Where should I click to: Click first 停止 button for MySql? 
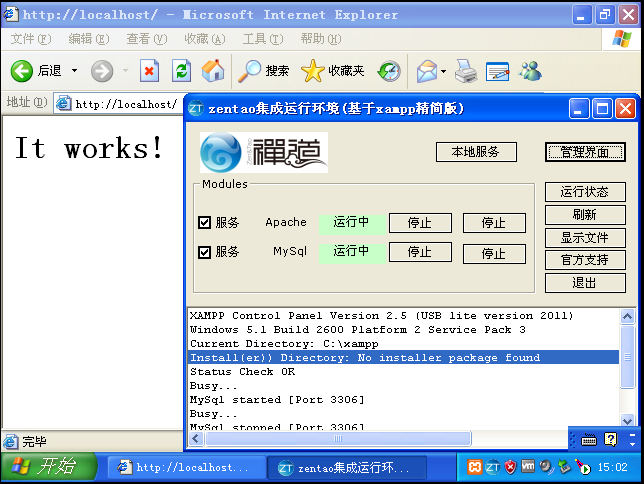[x=420, y=252]
